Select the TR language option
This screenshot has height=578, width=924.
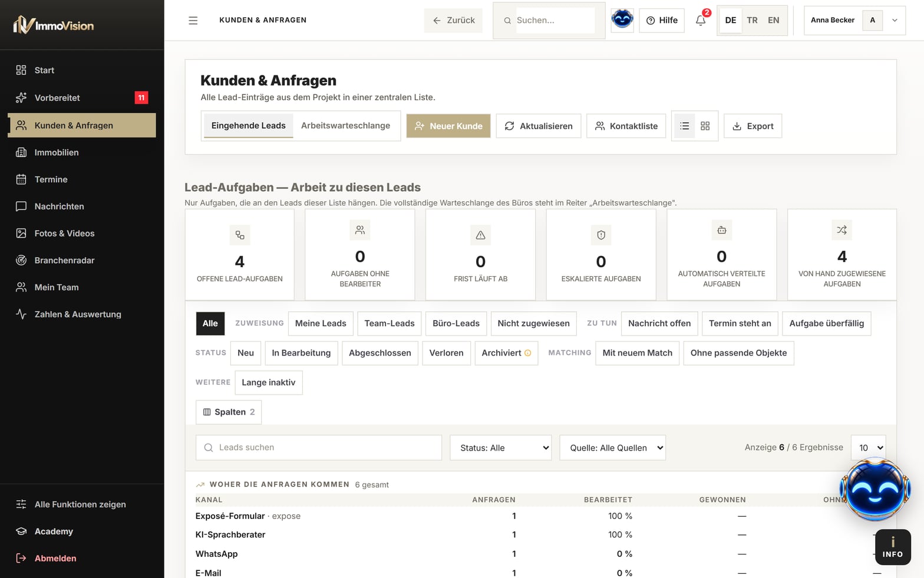coord(752,20)
